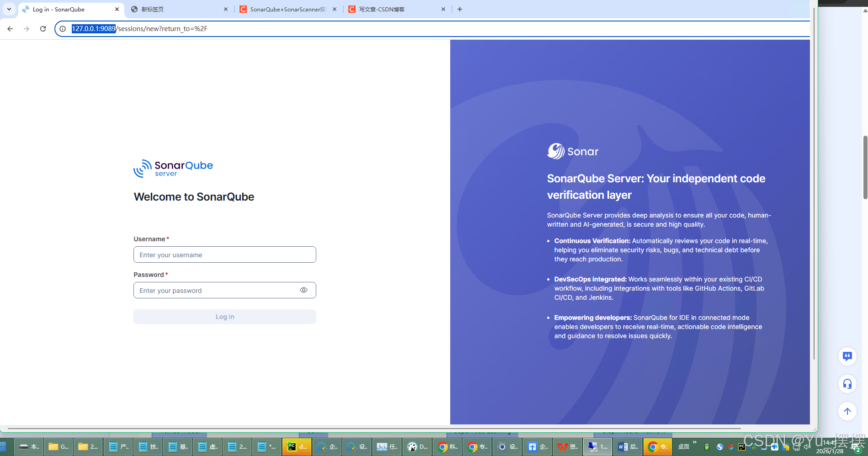Click the 桌面 toolbar in taskbar

[x=683, y=446]
